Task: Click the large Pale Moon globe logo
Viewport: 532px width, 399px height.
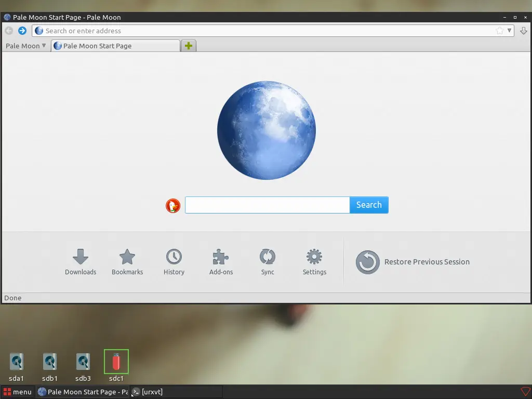Action: click(x=267, y=130)
